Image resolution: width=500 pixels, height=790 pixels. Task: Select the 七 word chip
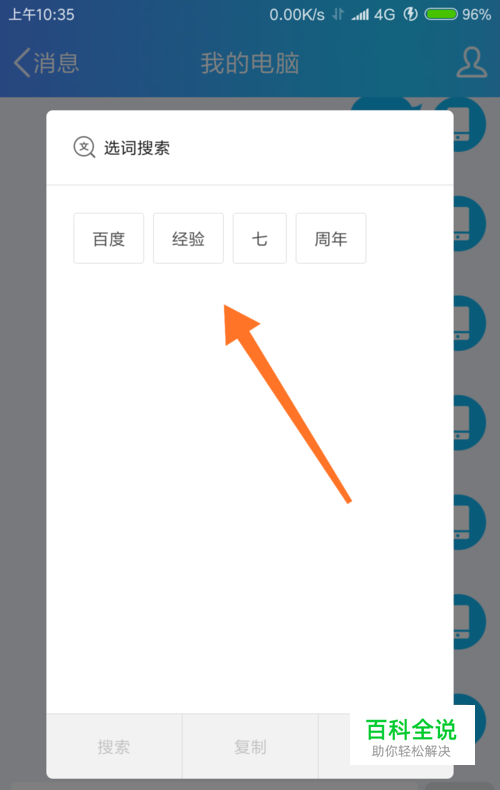pyautogui.click(x=260, y=238)
